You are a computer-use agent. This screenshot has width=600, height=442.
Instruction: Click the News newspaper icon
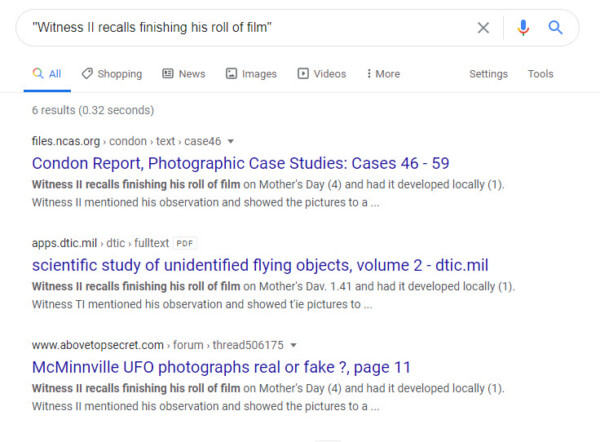[168, 73]
